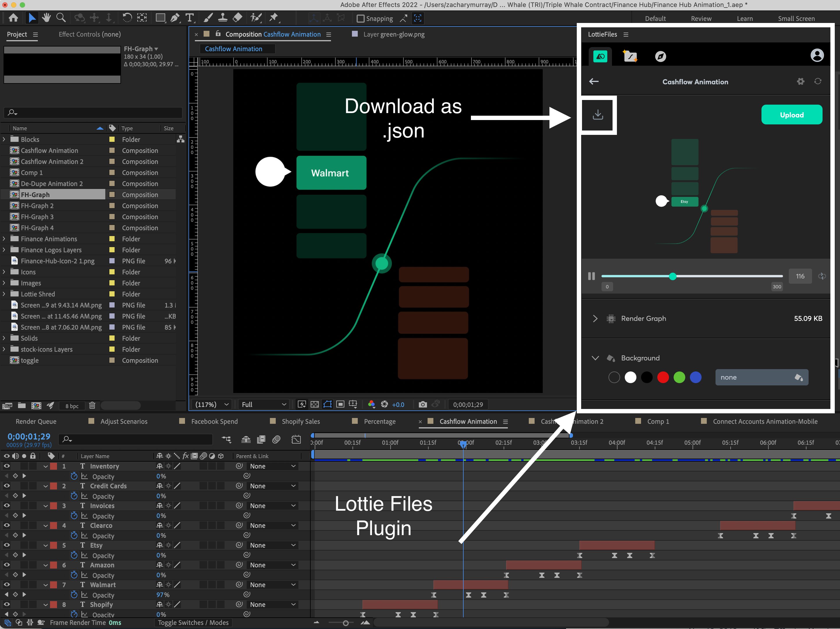Screen dimensions: 840x629
Task: Select the Type text tool
Action: coord(189,18)
